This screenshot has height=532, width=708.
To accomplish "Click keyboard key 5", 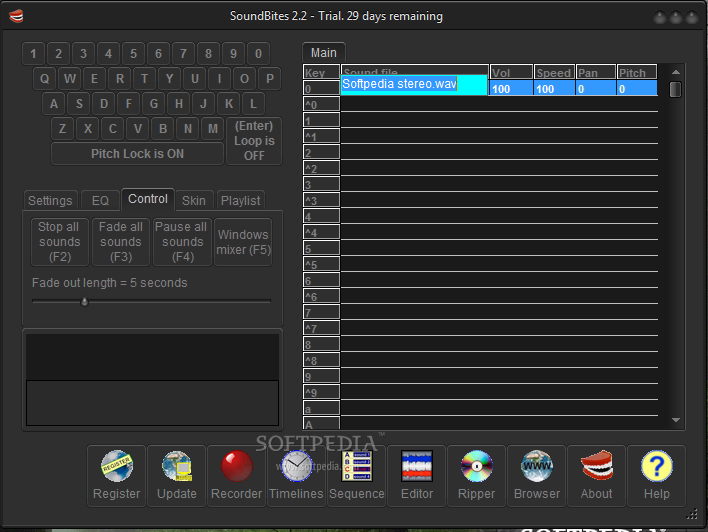I will click(x=134, y=54).
